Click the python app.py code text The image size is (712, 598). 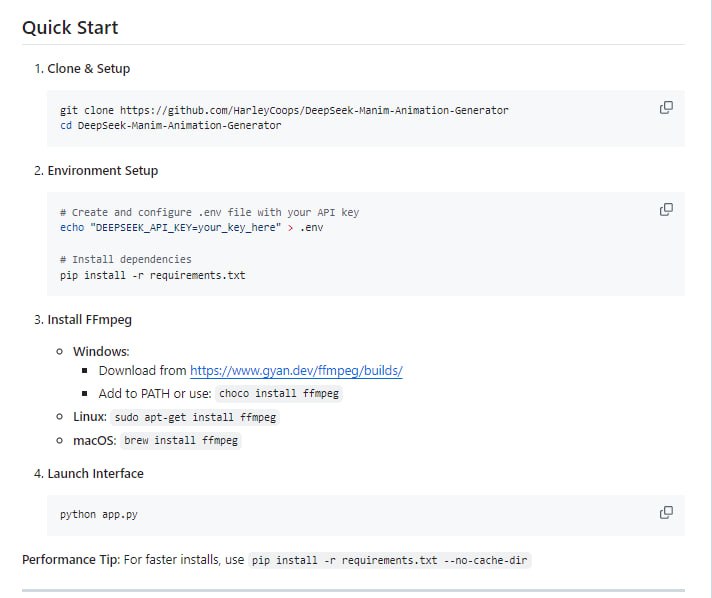(x=91, y=514)
